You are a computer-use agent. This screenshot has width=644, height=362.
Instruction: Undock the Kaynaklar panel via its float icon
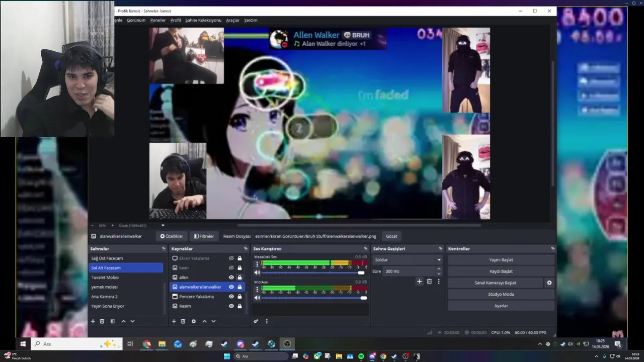[246, 249]
